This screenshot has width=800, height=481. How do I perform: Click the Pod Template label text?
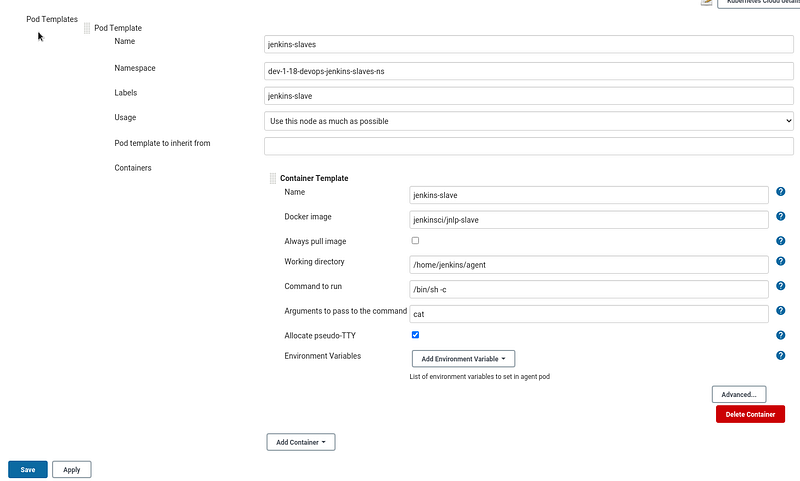118,28
